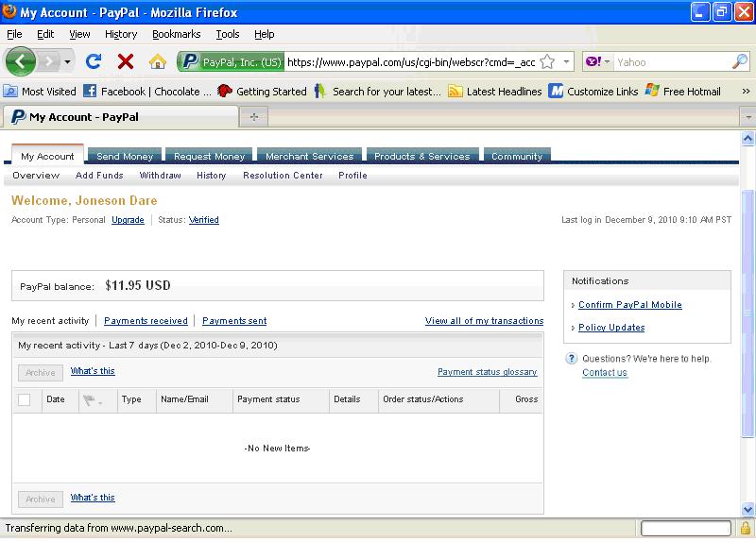
Task: Open the Help menu
Action: click(x=265, y=34)
